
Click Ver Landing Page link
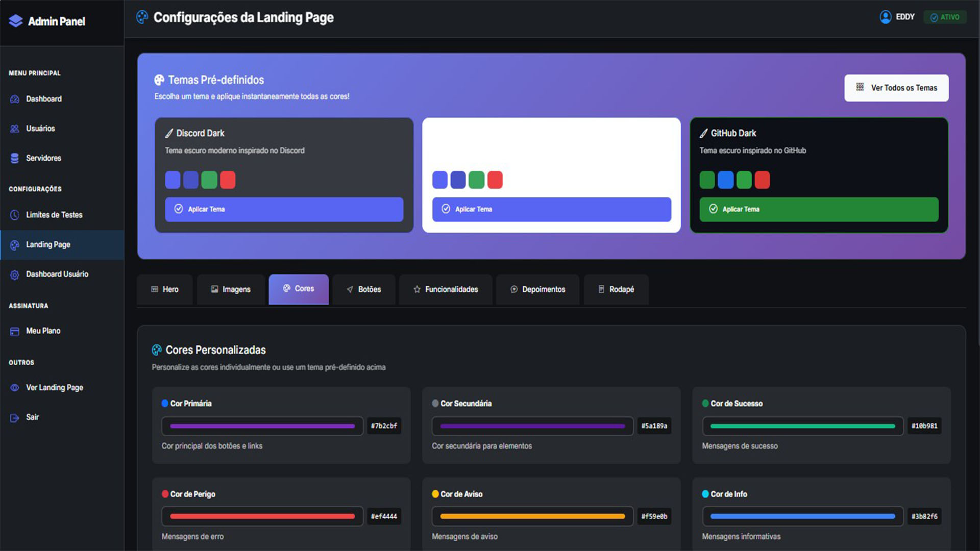[x=62, y=388]
